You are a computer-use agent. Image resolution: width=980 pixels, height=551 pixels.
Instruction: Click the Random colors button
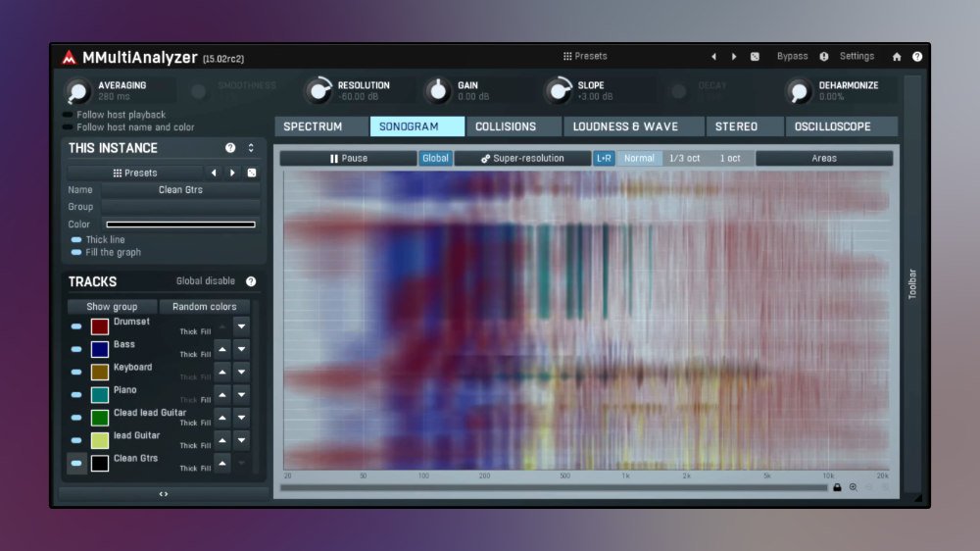(x=204, y=307)
